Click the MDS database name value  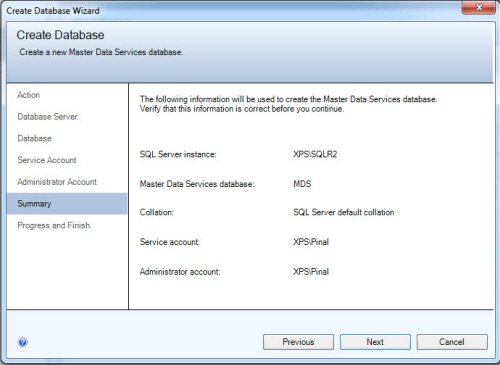point(302,184)
